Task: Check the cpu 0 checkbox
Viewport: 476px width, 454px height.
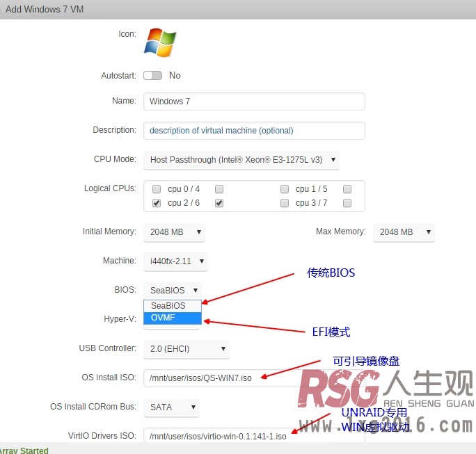Action: click(157, 189)
